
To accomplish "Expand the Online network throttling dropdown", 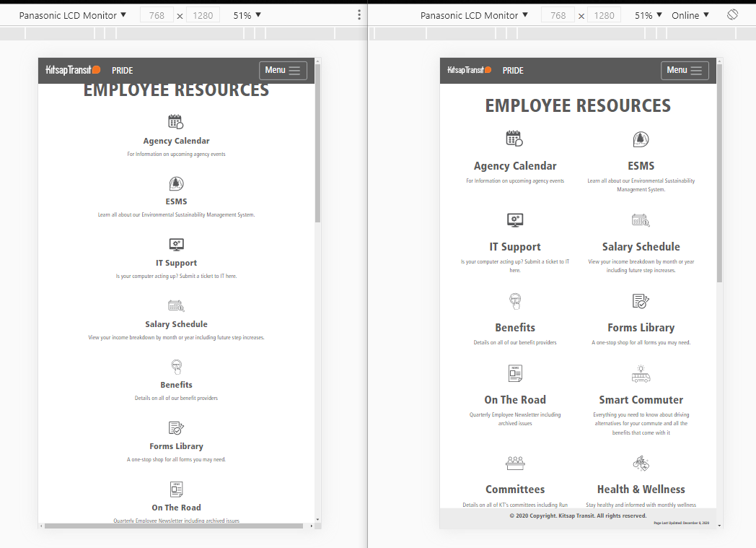I will [x=690, y=15].
